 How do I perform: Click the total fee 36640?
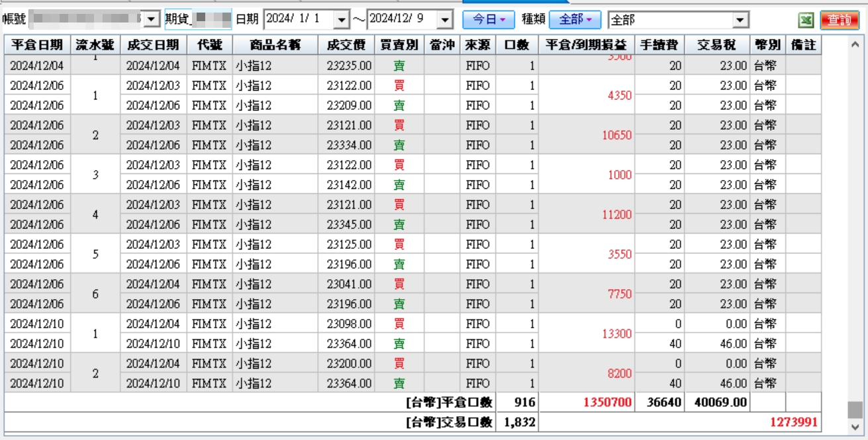[x=665, y=402]
